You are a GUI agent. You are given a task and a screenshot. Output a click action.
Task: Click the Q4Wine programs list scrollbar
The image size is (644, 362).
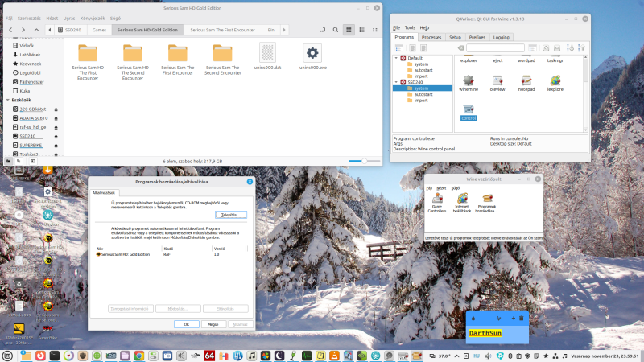(x=585, y=93)
